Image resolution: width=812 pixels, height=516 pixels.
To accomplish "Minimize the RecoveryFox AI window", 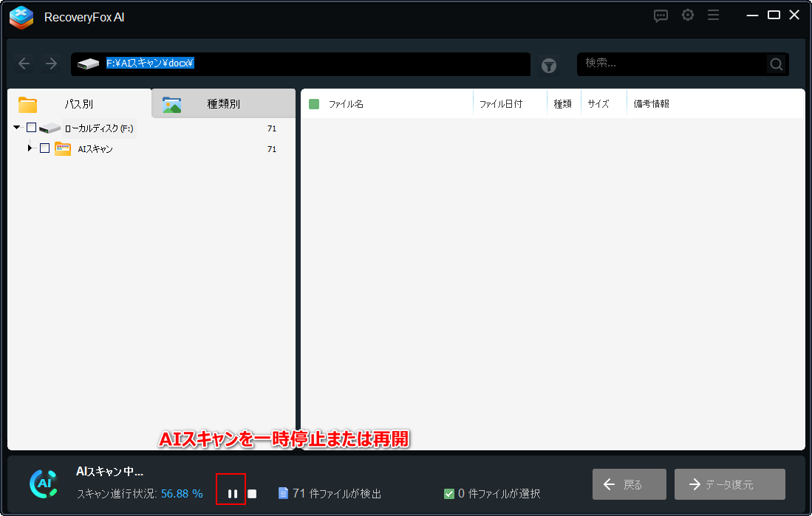I will [x=753, y=15].
